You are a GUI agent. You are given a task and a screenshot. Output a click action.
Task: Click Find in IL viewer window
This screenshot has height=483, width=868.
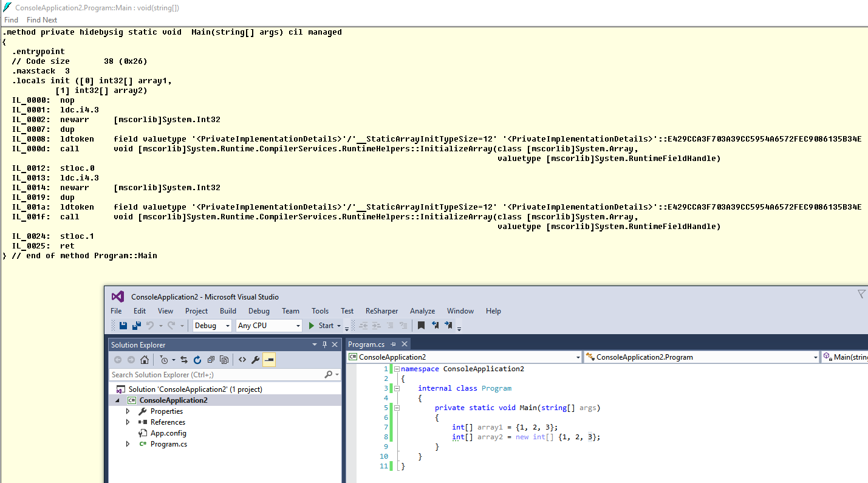coord(11,20)
